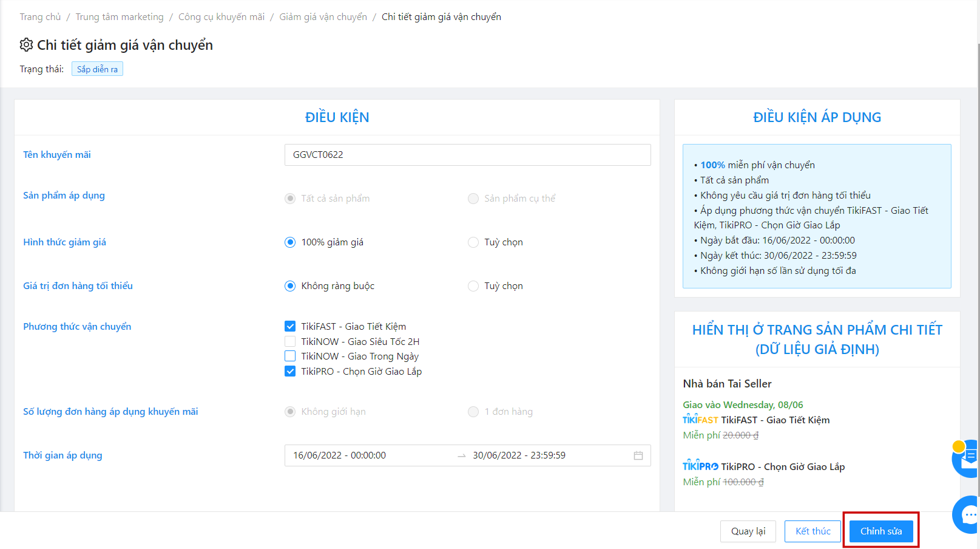This screenshot has height=549, width=980.
Task: Select 'Sản phẩm cụ thể' radio option
Action: [x=473, y=199]
